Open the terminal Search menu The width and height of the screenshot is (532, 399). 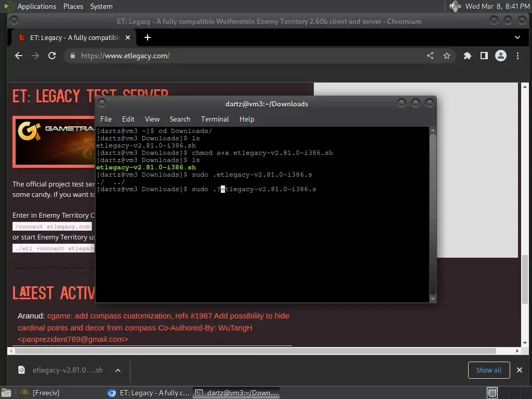point(180,119)
